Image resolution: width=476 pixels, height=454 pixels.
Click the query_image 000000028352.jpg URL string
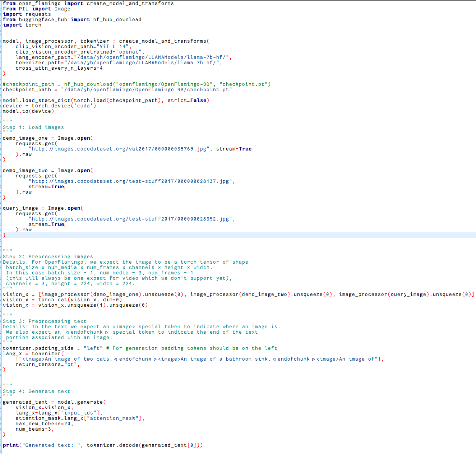pos(131,219)
